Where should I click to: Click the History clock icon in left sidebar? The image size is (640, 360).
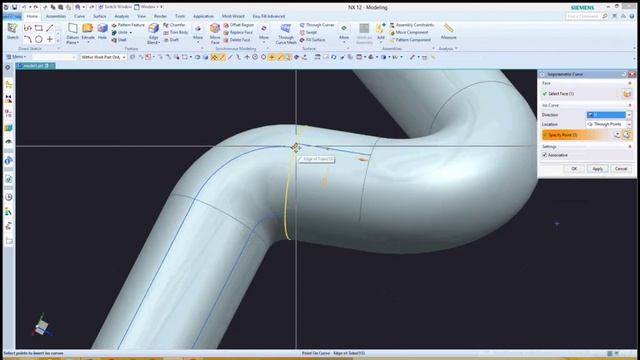coord(9,197)
